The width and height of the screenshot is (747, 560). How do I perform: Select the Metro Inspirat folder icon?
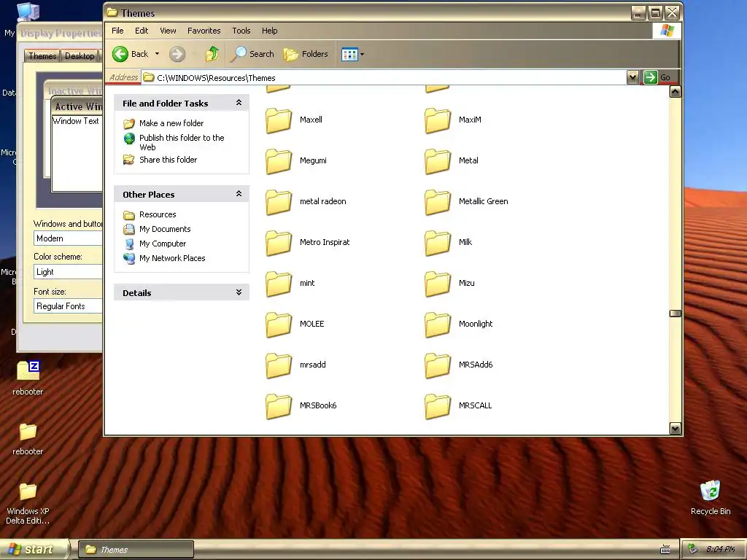279,243
